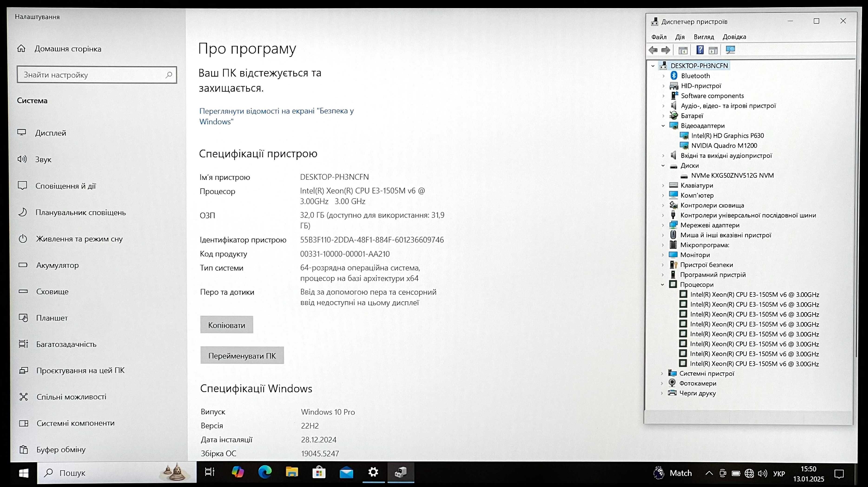The image size is (868, 487).
Task: Collapse the Відеоадаптери node
Action: (663, 126)
